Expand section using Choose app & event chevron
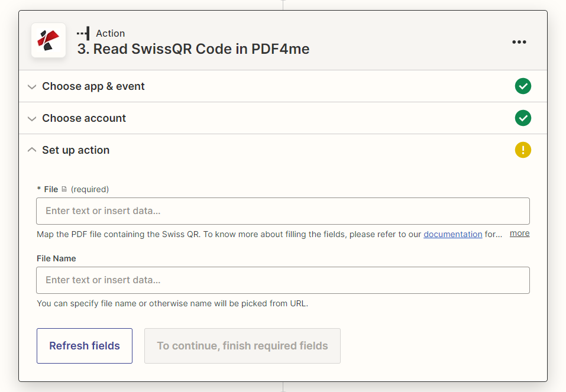 [32, 86]
